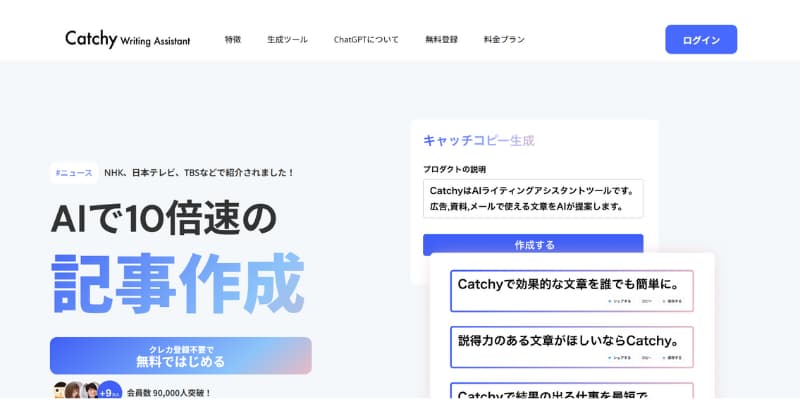Open 無料登録 from the top navigation
The image size is (800, 419).
point(441,39)
